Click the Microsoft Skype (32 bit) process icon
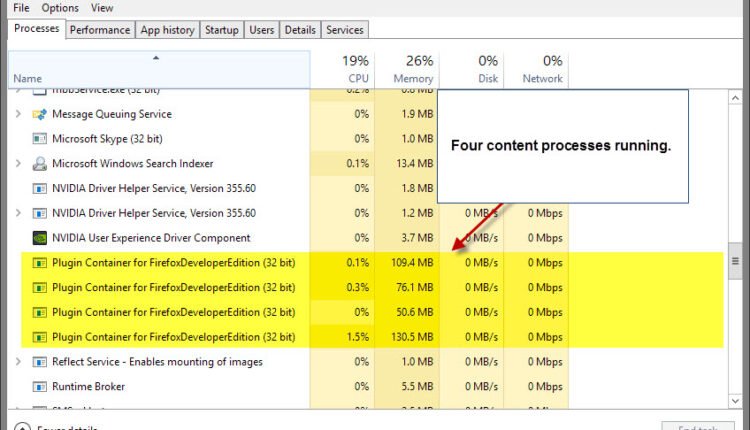This screenshot has height=430, width=750. tap(39, 139)
